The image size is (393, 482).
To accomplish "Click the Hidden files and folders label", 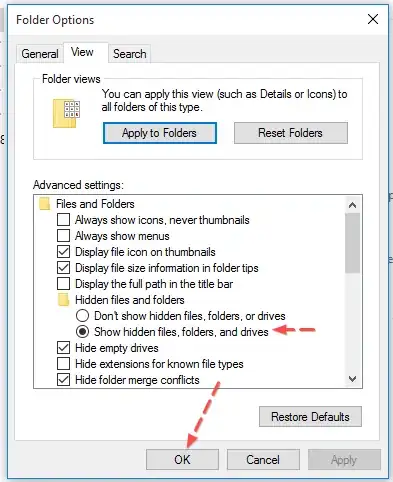I will click(130, 300).
